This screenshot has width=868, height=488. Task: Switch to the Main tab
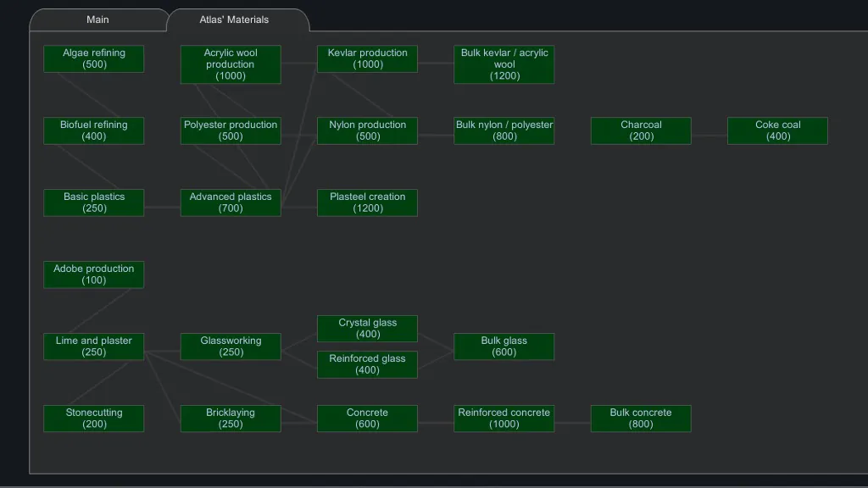(x=97, y=19)
